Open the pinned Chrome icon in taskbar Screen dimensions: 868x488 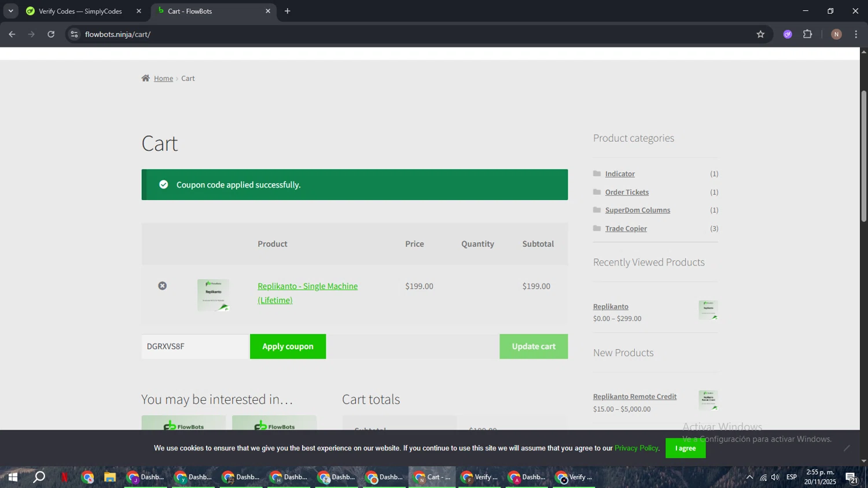87,477
